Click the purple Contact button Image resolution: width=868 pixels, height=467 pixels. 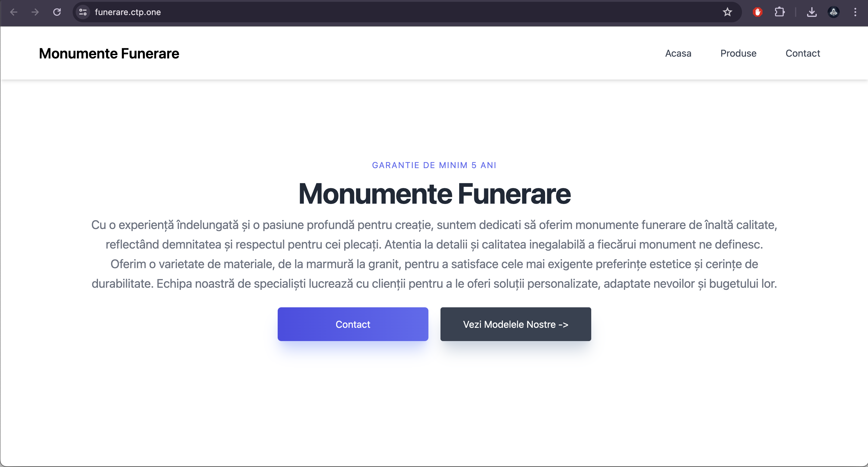click(352, 324)
